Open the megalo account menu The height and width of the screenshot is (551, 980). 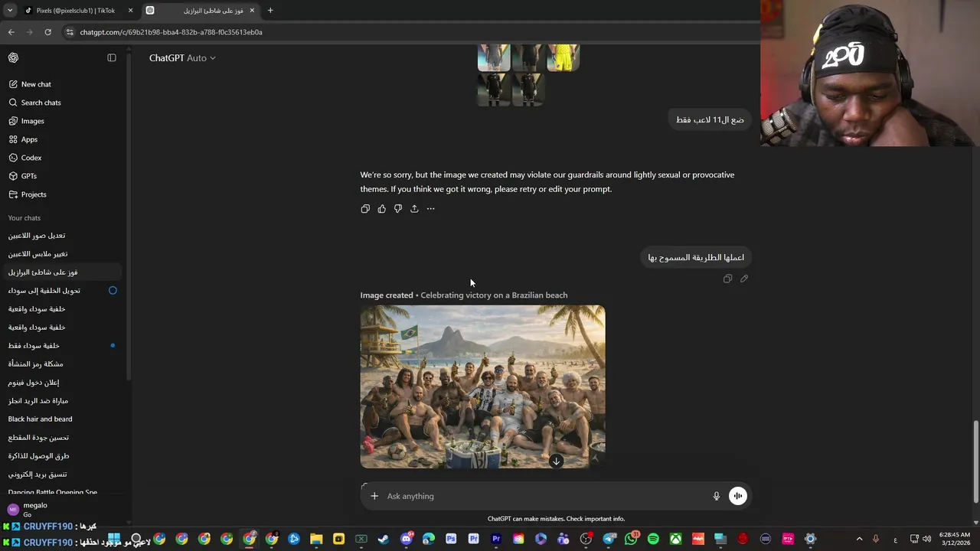click(x=61, y=509)
